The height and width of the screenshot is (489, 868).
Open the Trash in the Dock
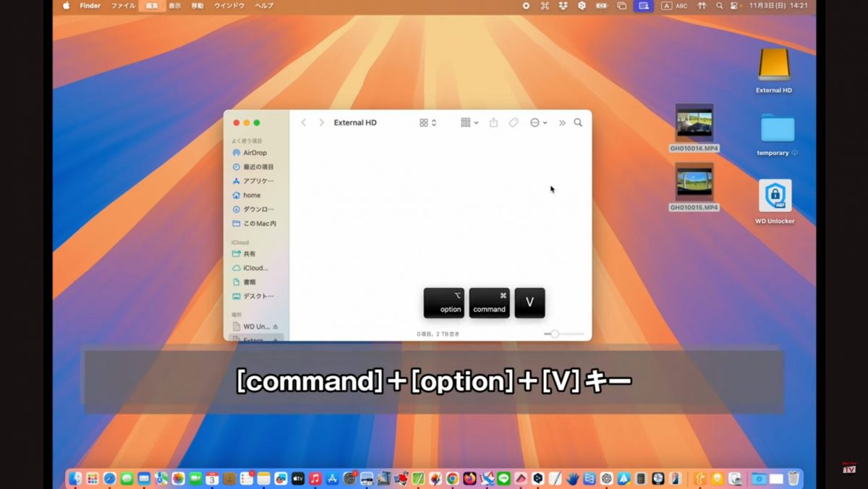(793, 478)
